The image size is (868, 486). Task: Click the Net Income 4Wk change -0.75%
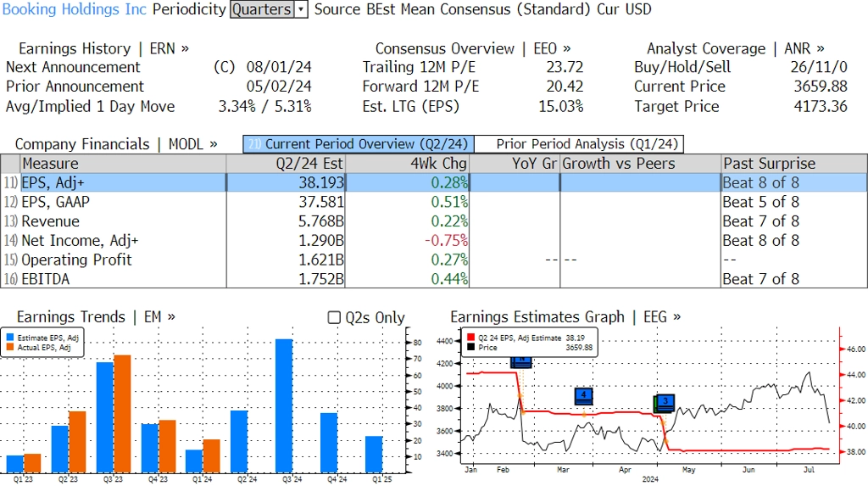(x=446, y=241)
